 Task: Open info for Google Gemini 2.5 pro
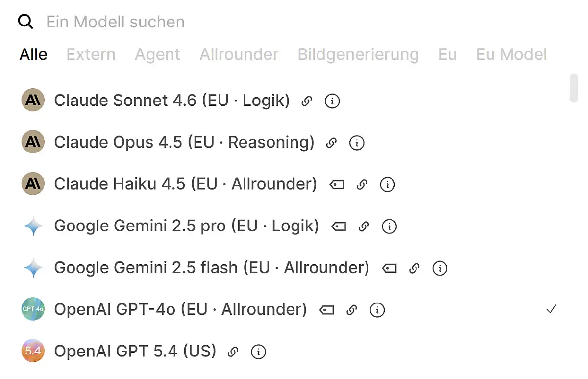(x=389, y=227)
